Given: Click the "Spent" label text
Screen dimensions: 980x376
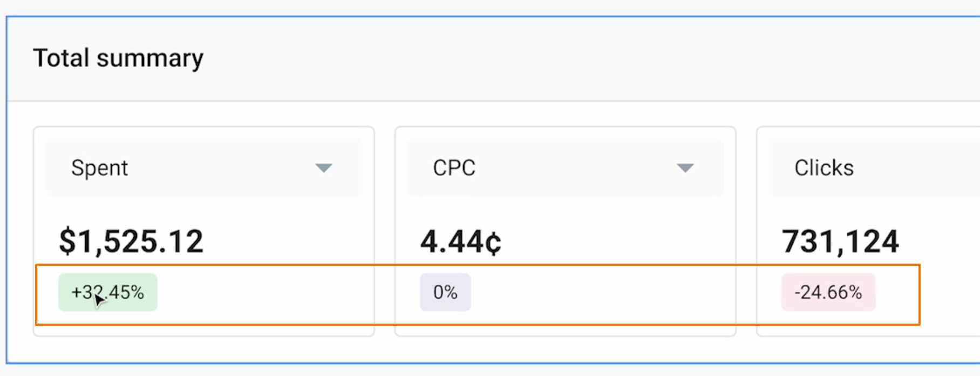Looking at the screenshot, I should coord(100,168).
